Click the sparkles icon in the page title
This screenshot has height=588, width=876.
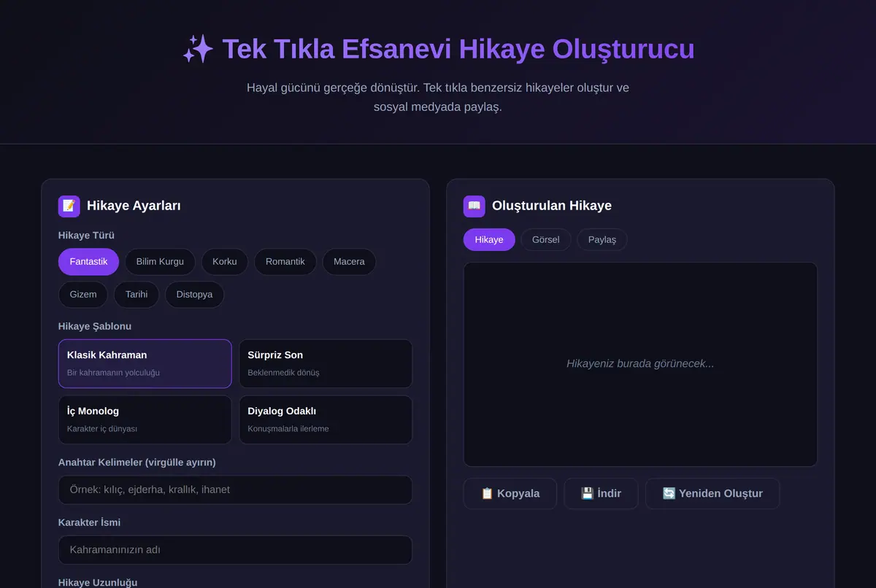click(198, 50)
